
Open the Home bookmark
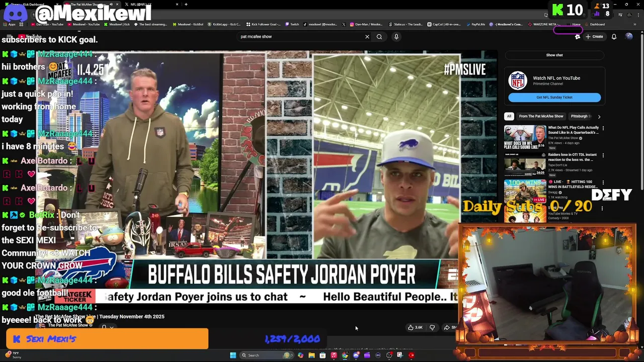tap(574, 24)
